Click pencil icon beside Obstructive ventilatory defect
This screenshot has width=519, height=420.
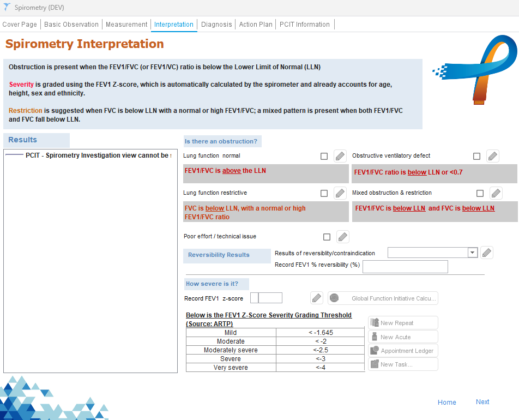coord(492,156)
